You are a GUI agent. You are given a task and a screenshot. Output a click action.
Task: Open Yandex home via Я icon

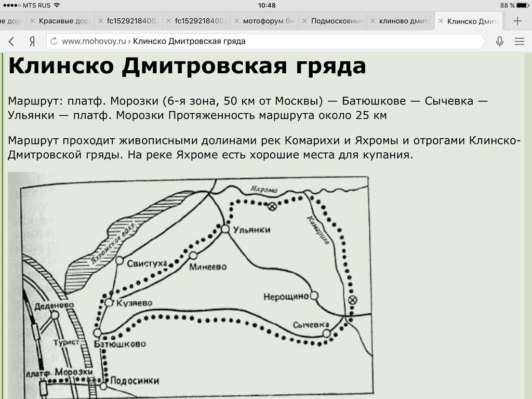32,42
